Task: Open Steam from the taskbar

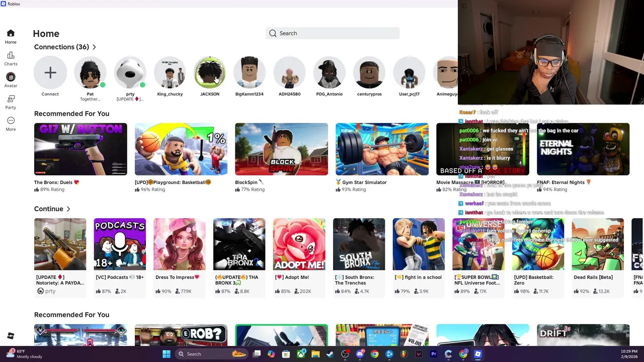Action: click(x=330, y=354)
